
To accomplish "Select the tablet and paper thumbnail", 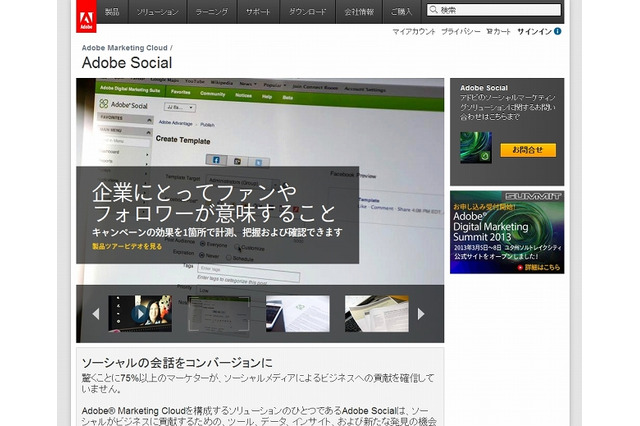I will click(298, 313).
